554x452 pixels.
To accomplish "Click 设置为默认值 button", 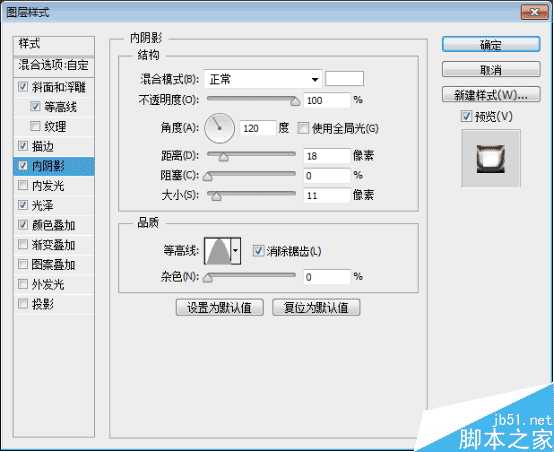I will 219,307.
